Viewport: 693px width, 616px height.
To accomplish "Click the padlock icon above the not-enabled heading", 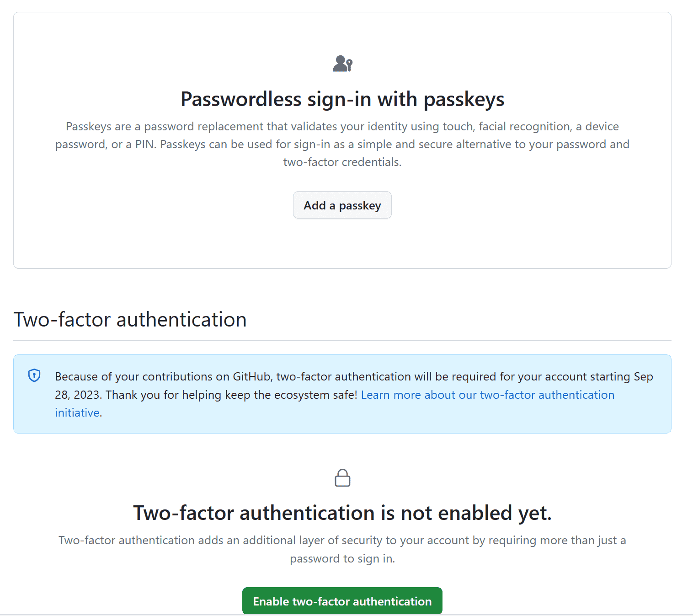I will (x=342, y=478).
